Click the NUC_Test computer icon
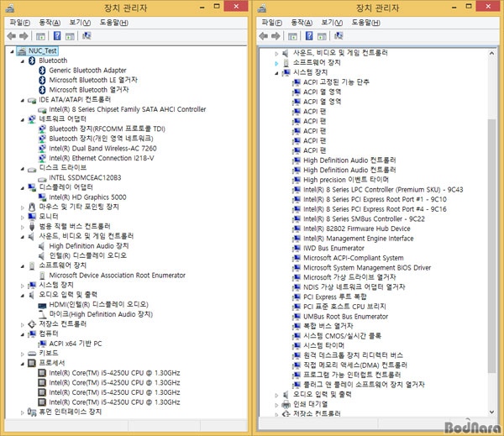The height and width of the screenshot is (436, 504). tap(22, 50)
